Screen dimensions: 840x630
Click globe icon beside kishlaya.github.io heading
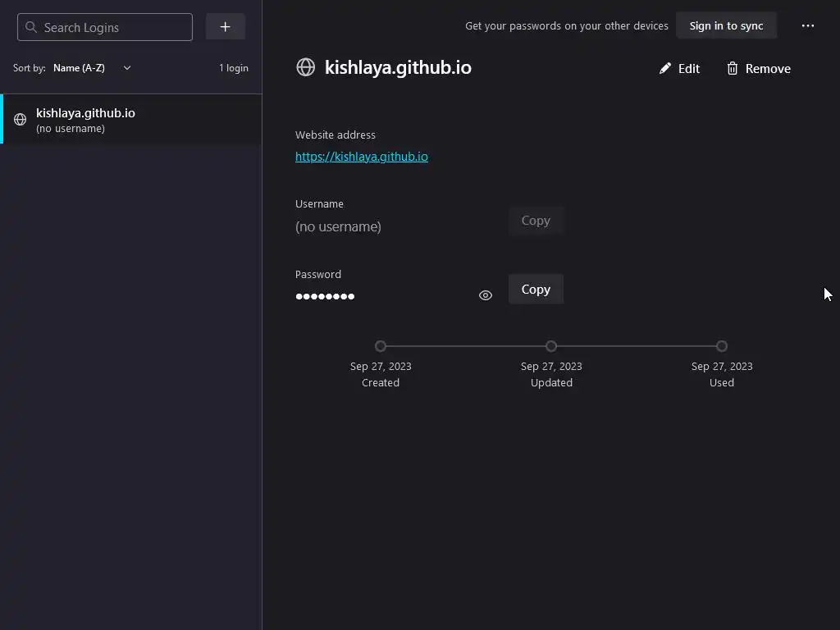[306, 67]
